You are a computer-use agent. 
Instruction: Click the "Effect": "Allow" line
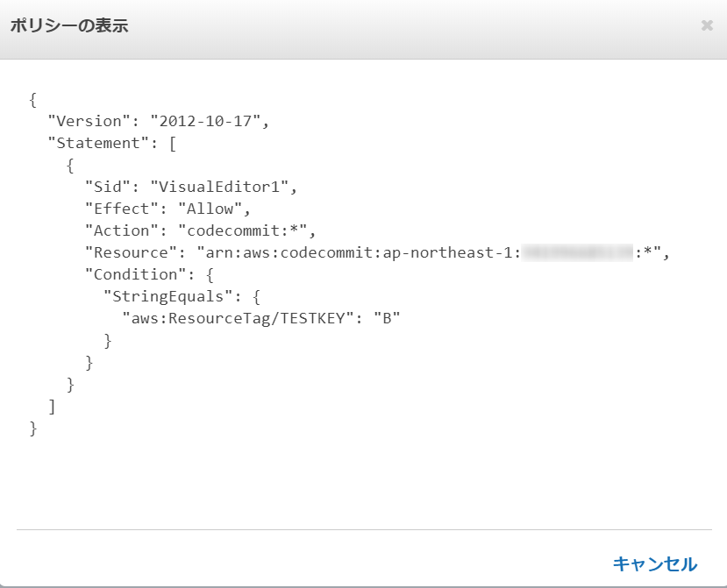(167, 209)
